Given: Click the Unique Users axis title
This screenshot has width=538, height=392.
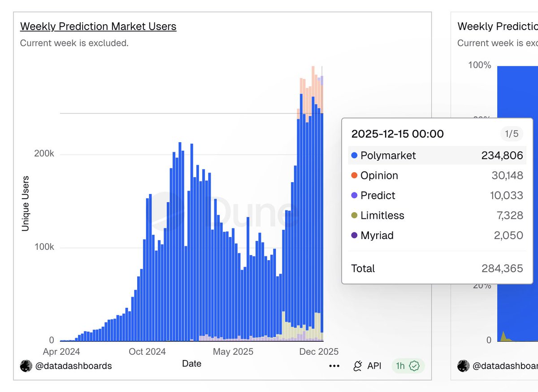Looking at the screenshot, I should [x=26, y=204].
